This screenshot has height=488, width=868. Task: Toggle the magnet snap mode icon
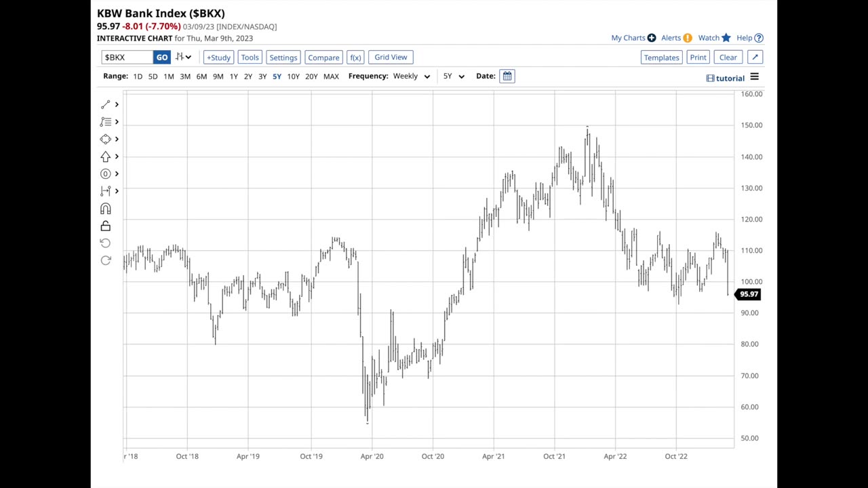tap(105, 209)
